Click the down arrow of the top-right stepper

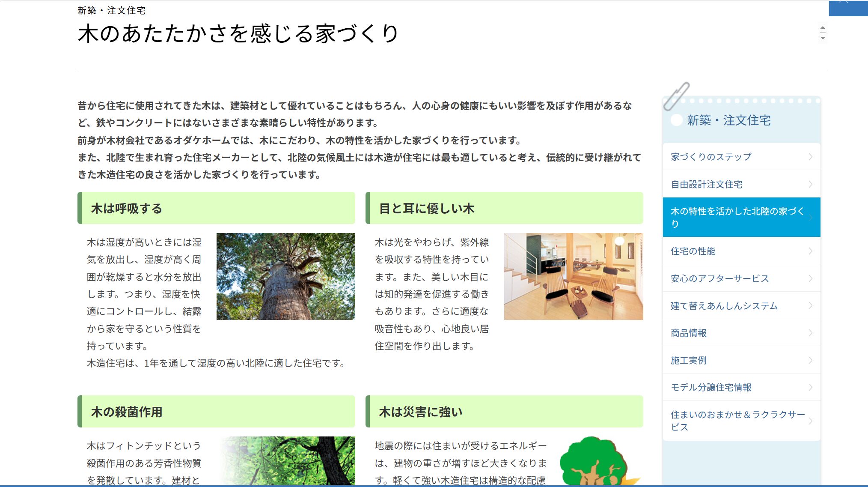[823, 38]
